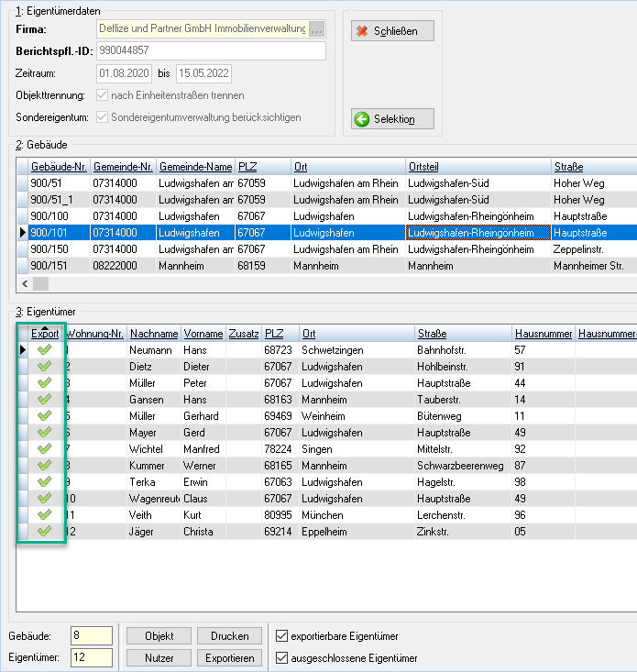Click the Drucken button
The height and width of the screenshot is (672, 637).
coord(230,636)
